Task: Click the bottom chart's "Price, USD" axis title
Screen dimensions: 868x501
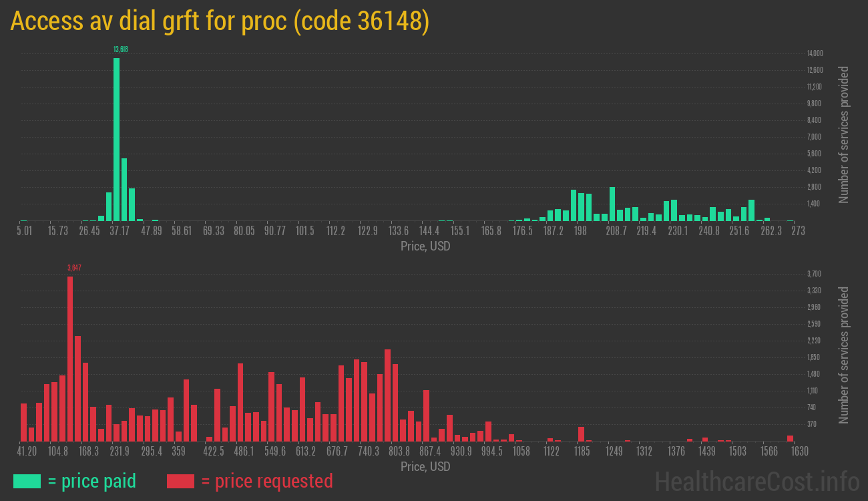Action: pos(425,466)
